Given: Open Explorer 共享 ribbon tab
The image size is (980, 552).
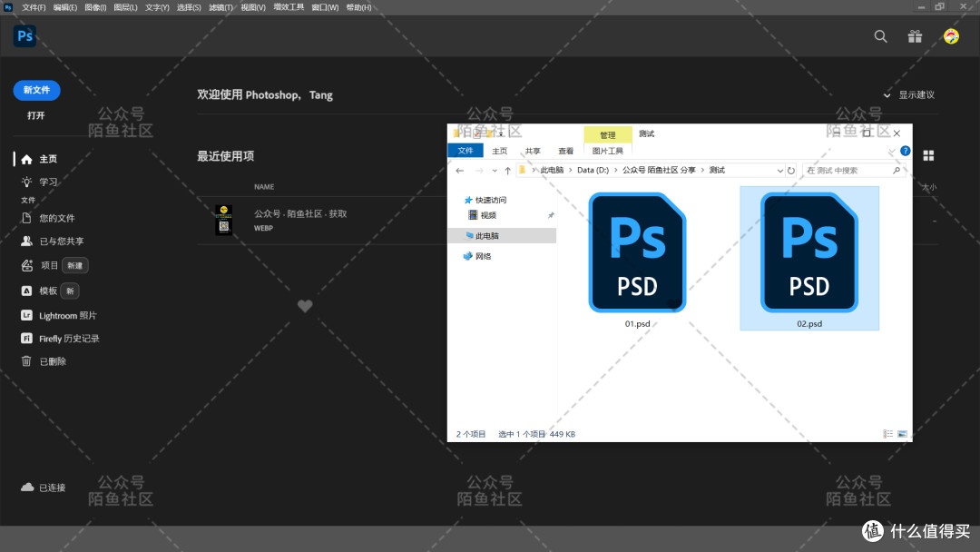Looking at the screenshot, I should pos(533,152).
